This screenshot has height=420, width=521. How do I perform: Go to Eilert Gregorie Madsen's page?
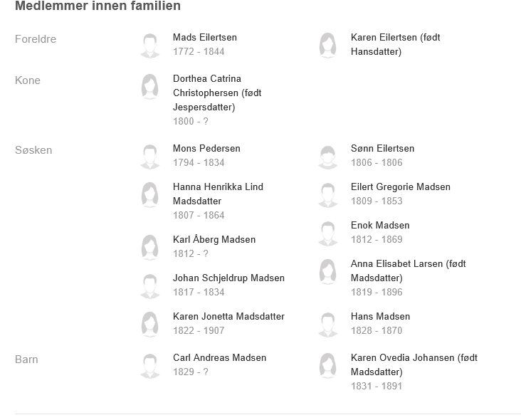[401, 187]
